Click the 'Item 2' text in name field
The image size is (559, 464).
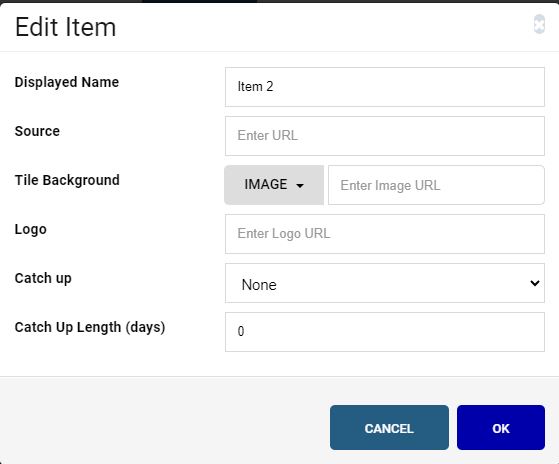[x=255, y=87]
